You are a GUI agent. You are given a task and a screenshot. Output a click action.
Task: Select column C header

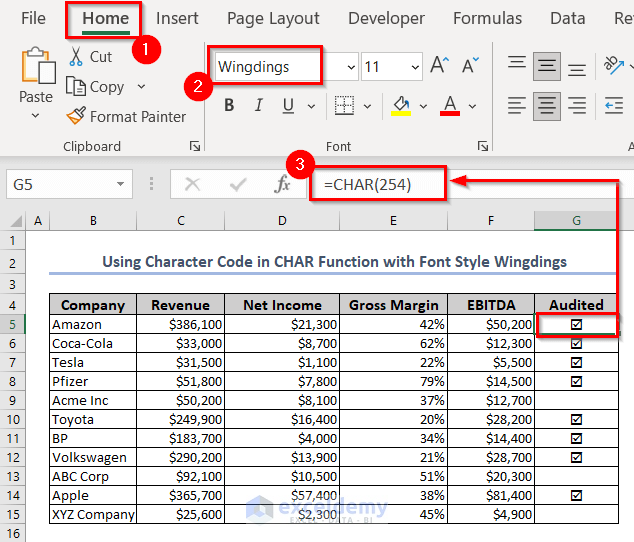180,221
